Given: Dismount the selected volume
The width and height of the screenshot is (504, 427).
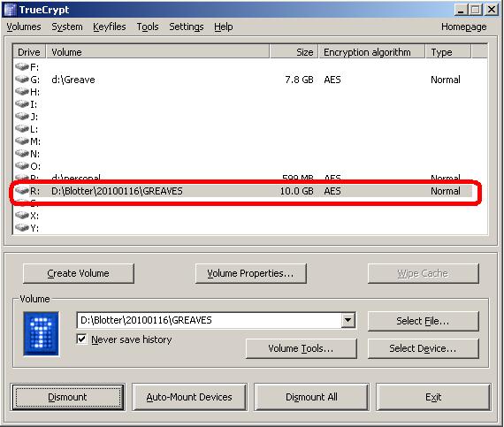Looking at the screenshot, I should click(x=68, y=397).
